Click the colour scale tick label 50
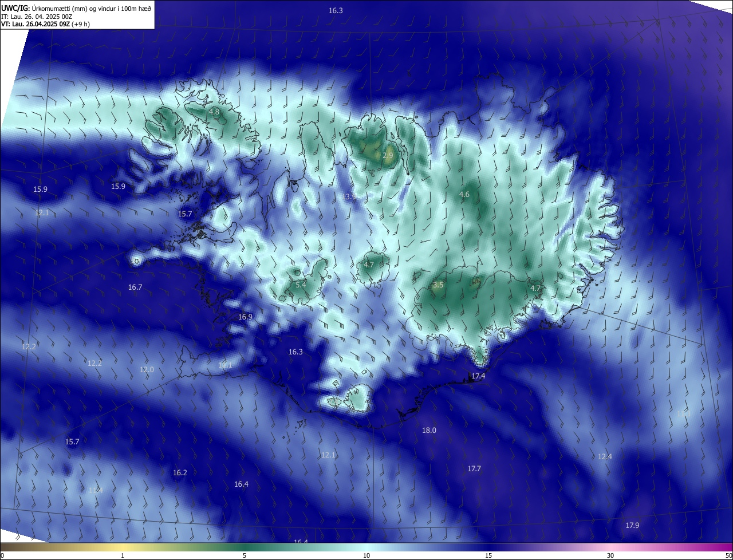733x560 pixels. (728, 556)
